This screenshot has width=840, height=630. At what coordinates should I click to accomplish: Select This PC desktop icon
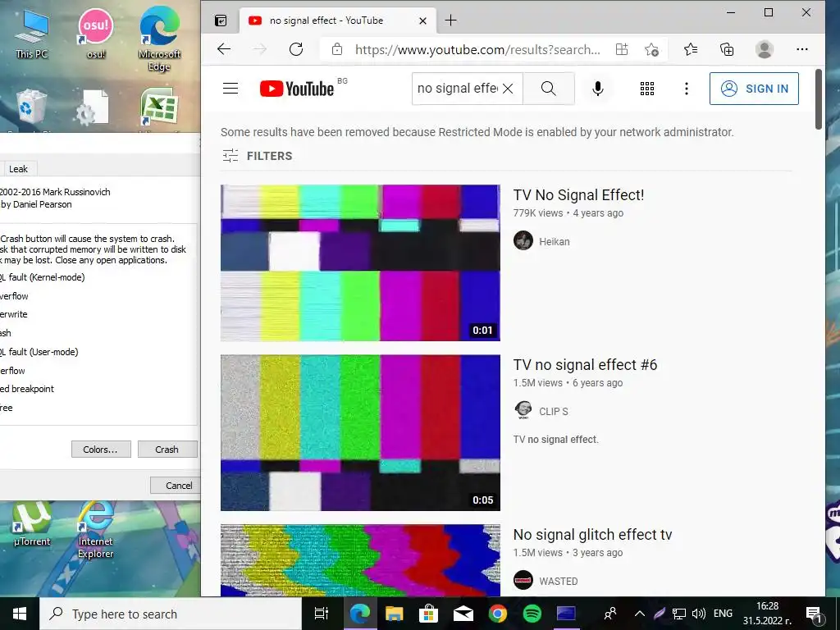click(32, 34)
